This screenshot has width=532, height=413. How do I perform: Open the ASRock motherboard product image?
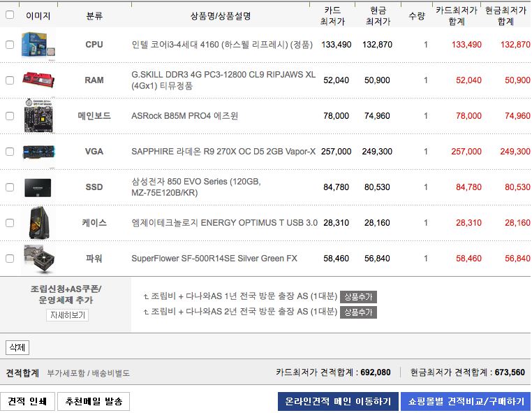(38, 116)
